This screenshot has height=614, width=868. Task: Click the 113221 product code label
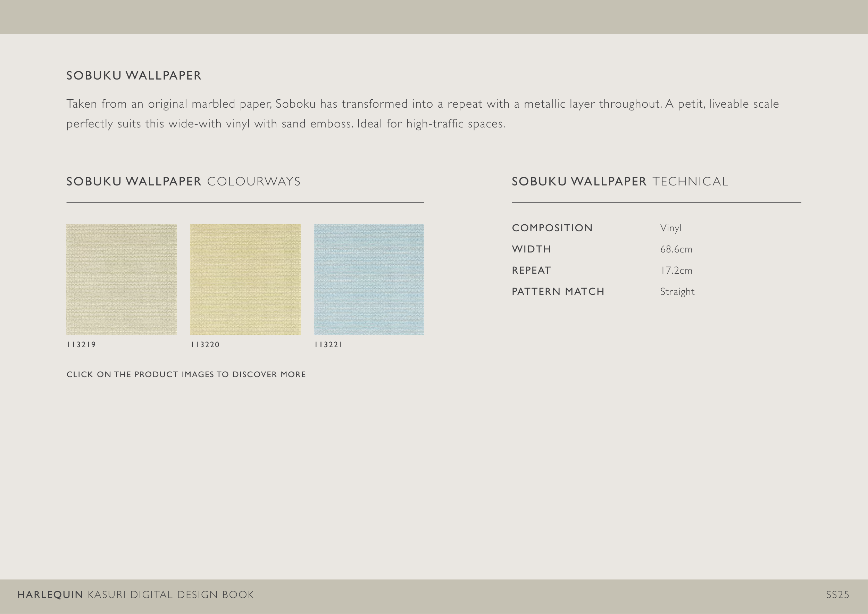pyautogui.click(x=328, y=345)
